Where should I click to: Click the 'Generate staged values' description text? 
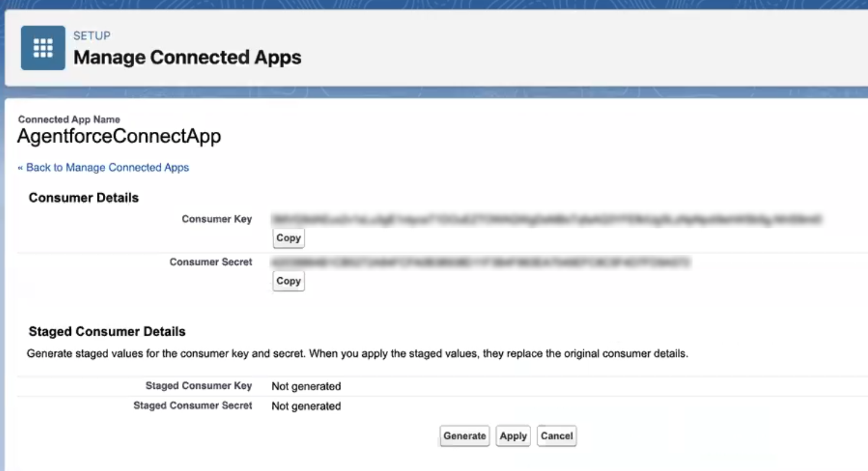click(x=357, y=355)
